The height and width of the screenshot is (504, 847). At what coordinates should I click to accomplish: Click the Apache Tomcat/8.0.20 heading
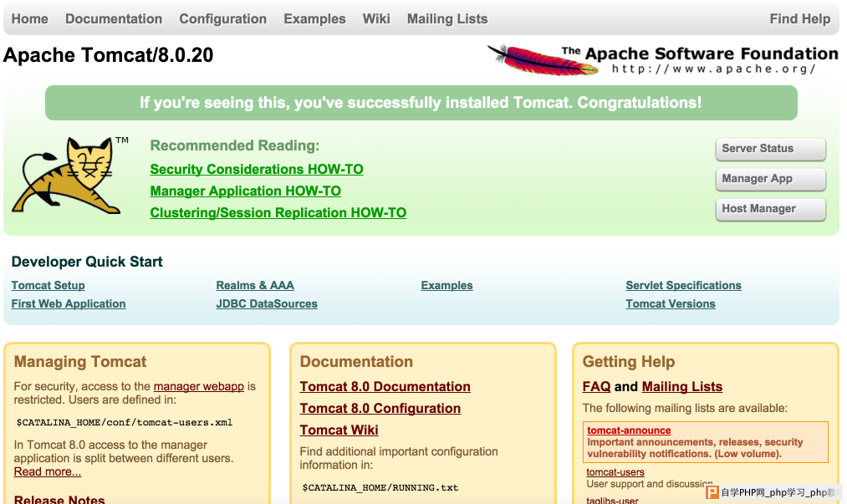(x=108, y=55)
